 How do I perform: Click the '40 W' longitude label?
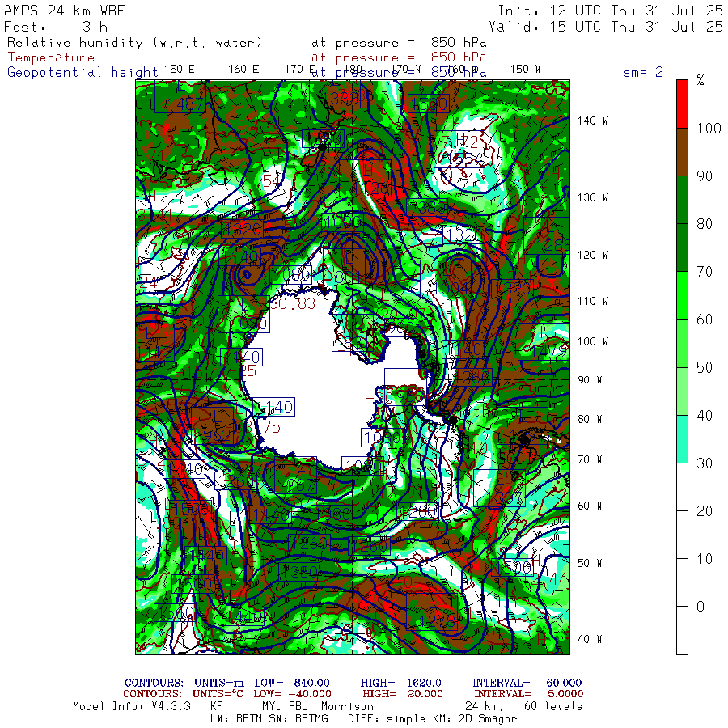pos(590,639)
